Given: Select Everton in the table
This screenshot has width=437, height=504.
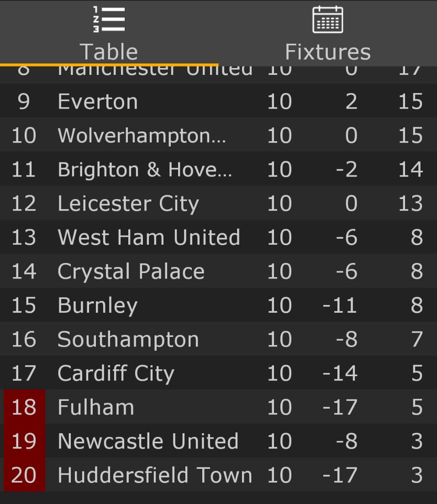Looking at the screenshot, I should coord(98,101).
